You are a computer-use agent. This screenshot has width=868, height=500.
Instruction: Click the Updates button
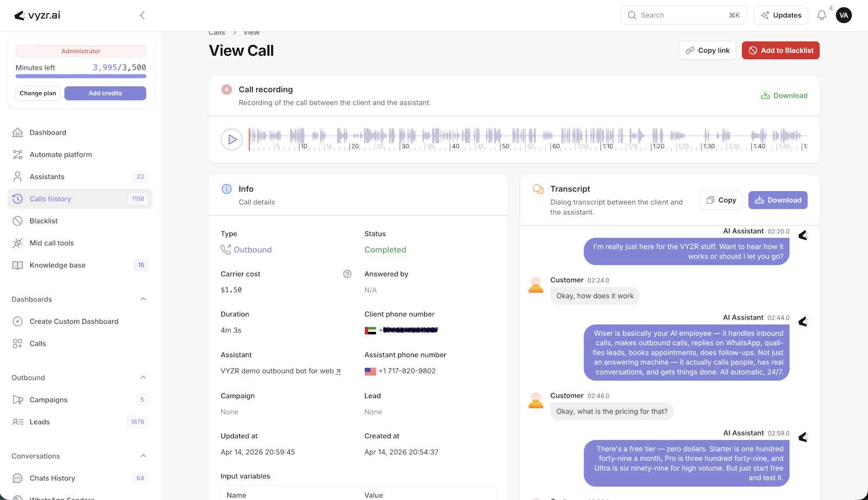(781, 15)
